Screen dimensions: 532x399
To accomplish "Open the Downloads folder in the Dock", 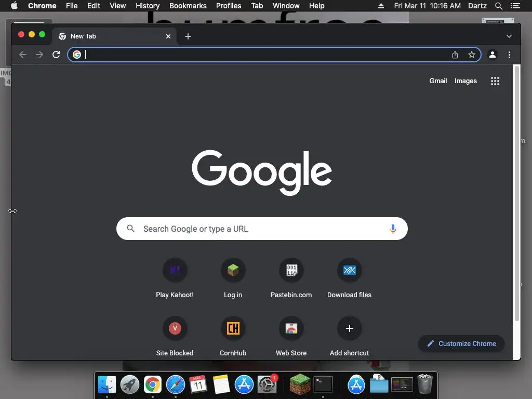I will 379,384.
